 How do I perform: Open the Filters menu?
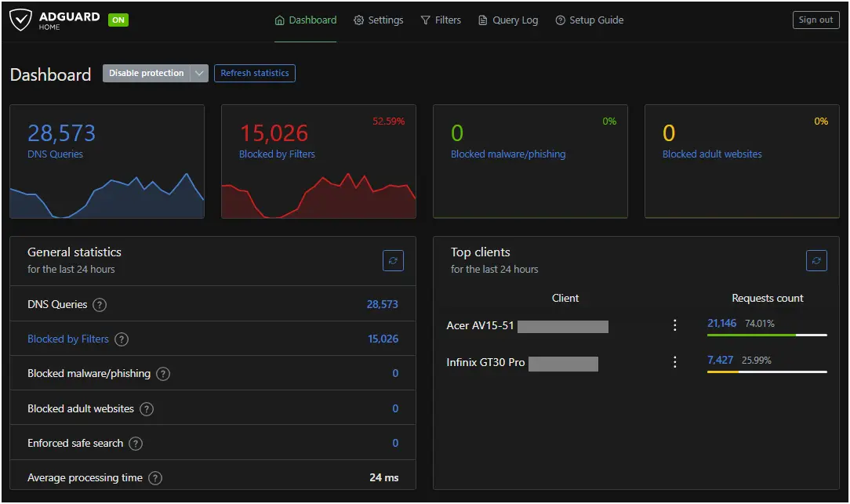(441, 20)
